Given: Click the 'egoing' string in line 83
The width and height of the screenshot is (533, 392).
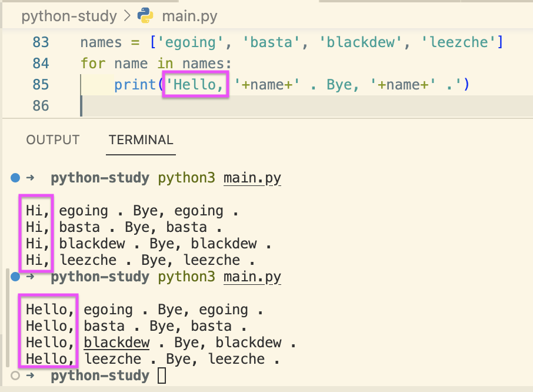Looking at the screenshot, I should click(x=190, y=42).
